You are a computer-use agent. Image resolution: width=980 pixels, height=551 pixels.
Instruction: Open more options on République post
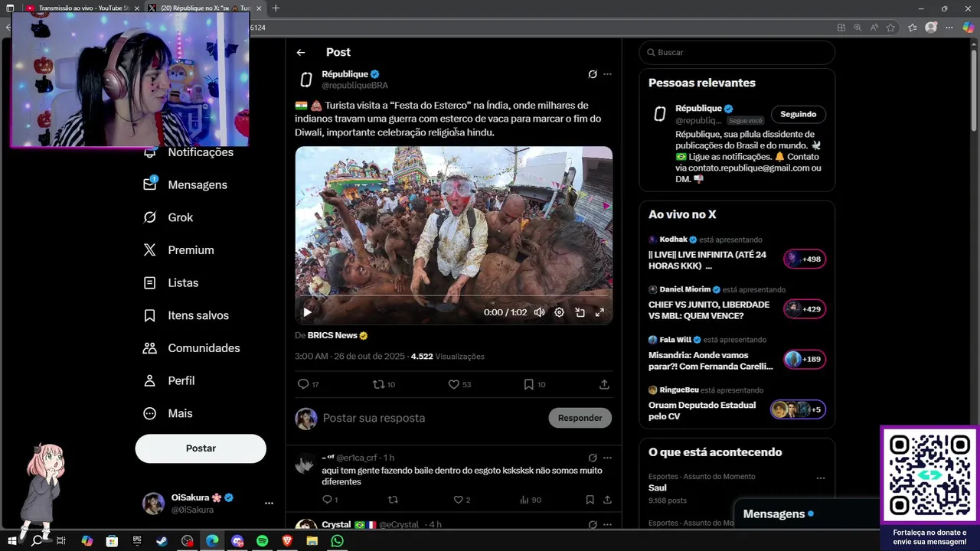click(607, 74)
